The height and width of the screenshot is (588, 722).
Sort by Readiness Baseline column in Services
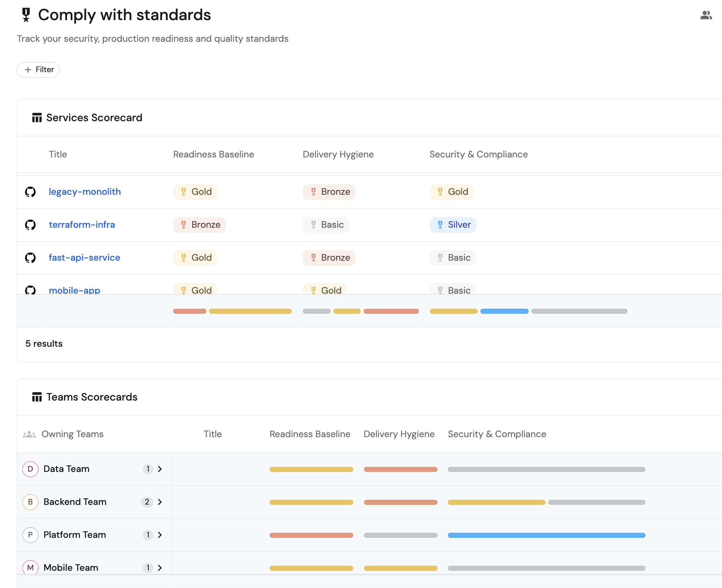(x=213, y=155)
